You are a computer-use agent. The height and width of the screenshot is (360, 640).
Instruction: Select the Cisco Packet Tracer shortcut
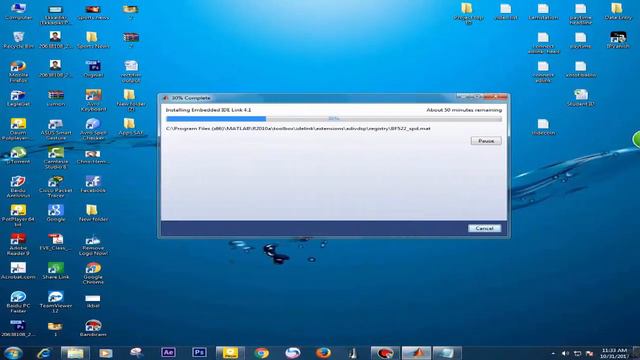point(56,187)
